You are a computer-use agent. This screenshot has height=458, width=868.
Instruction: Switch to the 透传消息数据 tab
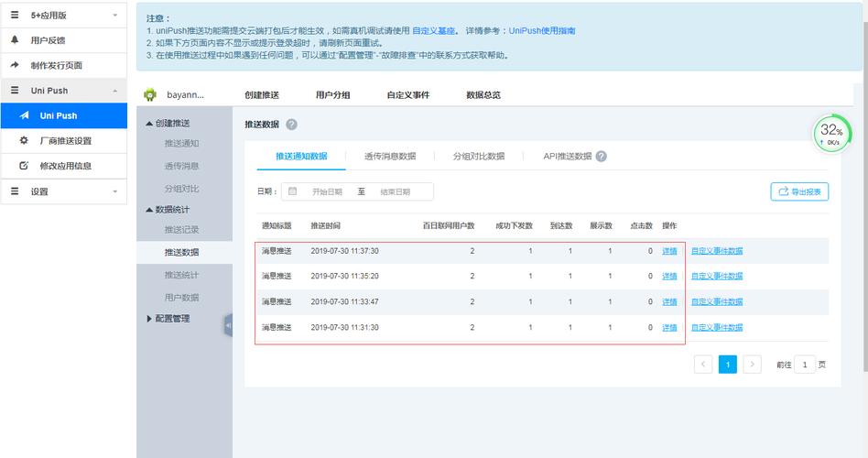coord(390,156)
